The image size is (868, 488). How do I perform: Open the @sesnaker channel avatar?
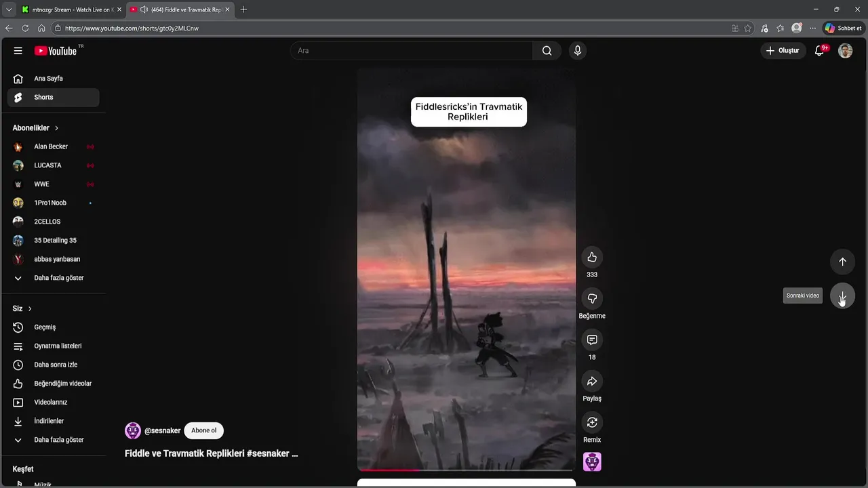[133, 430]
